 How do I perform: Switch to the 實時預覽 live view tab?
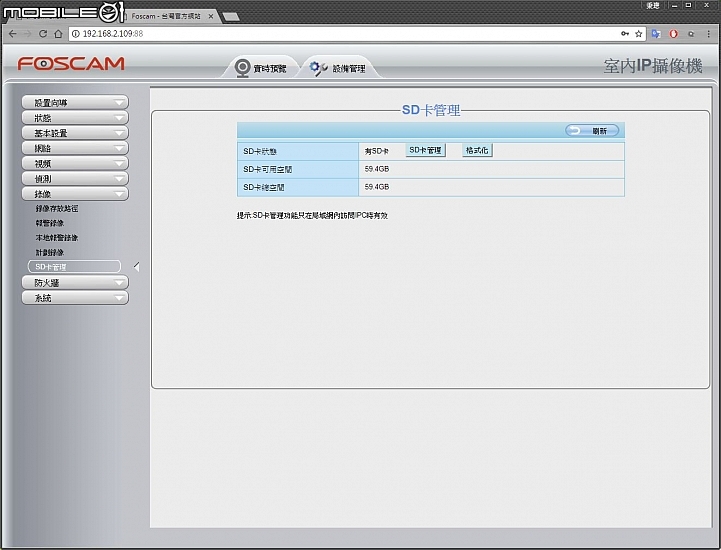261,68
